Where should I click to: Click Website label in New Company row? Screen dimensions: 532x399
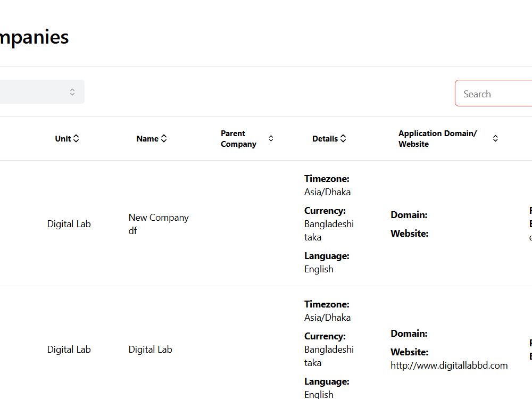[409, 234]
